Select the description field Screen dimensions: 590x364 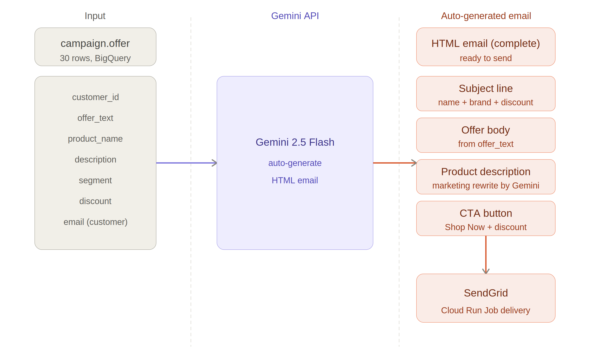point(95,160)
